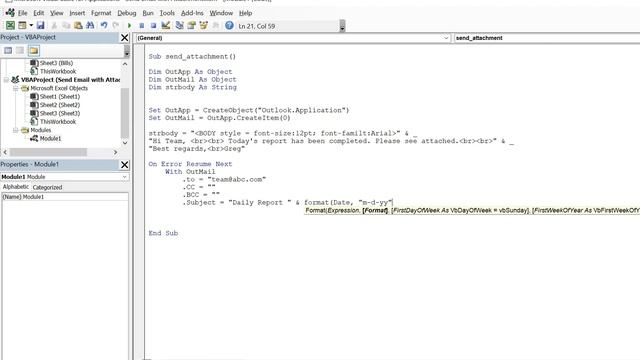The height and width of the screenshot is (360, 640).
Task: Toggle Design Mode icon
Action: pyautogui.click(x=166, y=25)
